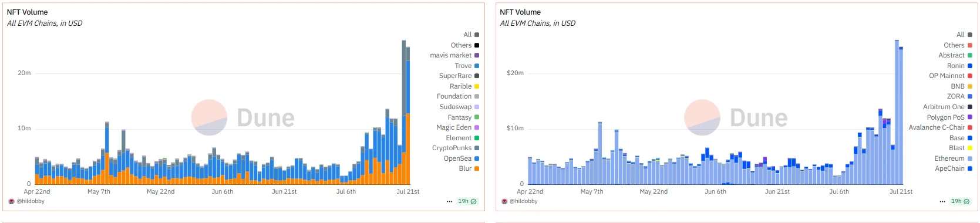Toggle the Blast legend entry
The image size is (980, 223).
[x=961, y=148]
